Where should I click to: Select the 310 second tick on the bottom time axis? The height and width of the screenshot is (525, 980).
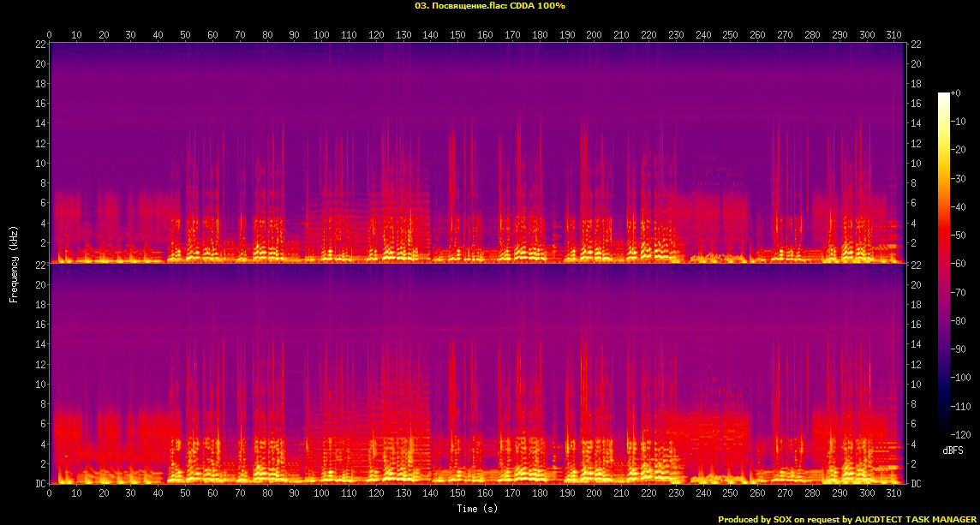893,494
